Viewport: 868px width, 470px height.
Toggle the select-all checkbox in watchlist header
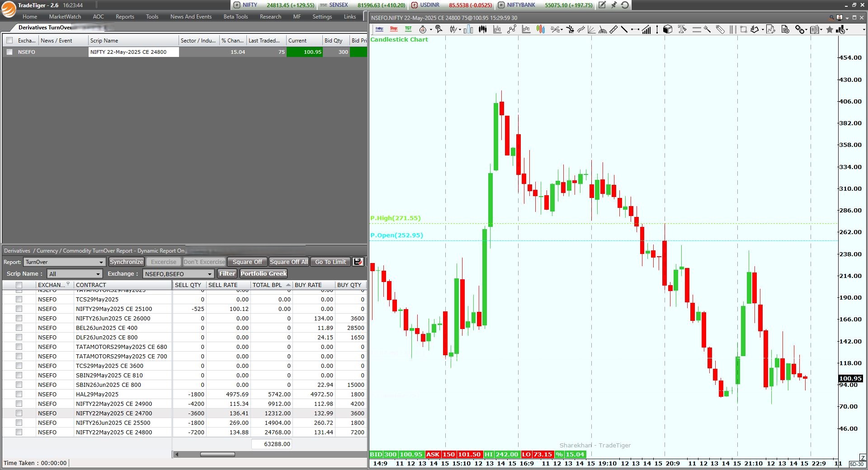pos(9,40)
